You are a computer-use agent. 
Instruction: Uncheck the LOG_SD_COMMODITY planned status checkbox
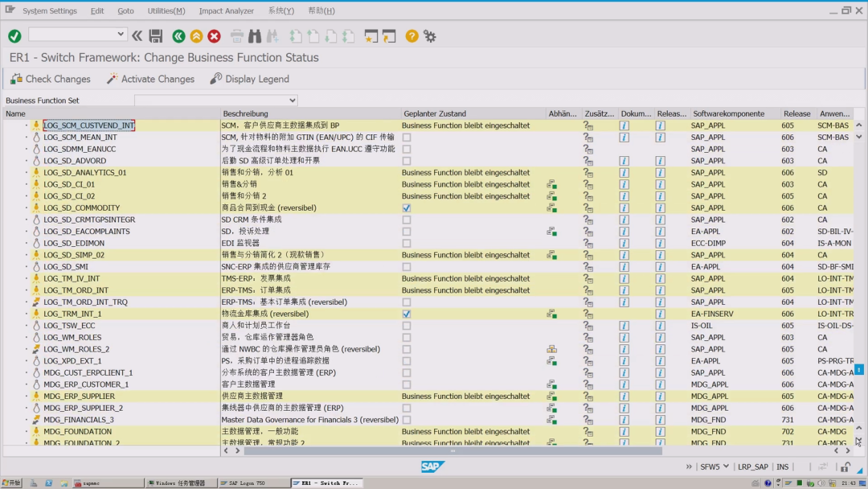pos(407,208)
